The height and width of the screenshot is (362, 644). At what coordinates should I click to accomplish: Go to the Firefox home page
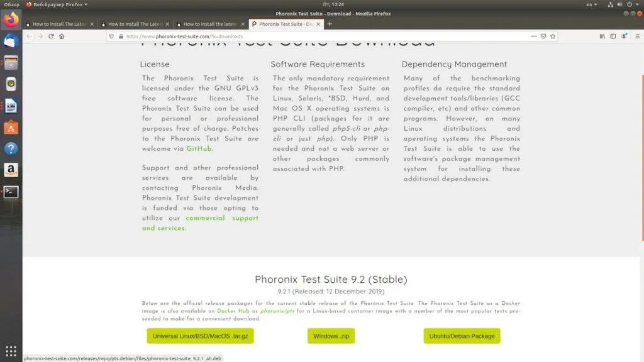pos(62,36)
